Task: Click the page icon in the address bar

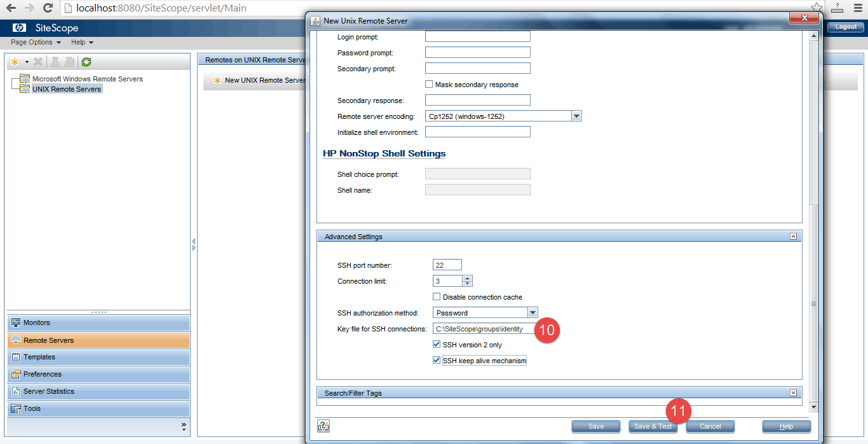Action: (x=69, y=9)
